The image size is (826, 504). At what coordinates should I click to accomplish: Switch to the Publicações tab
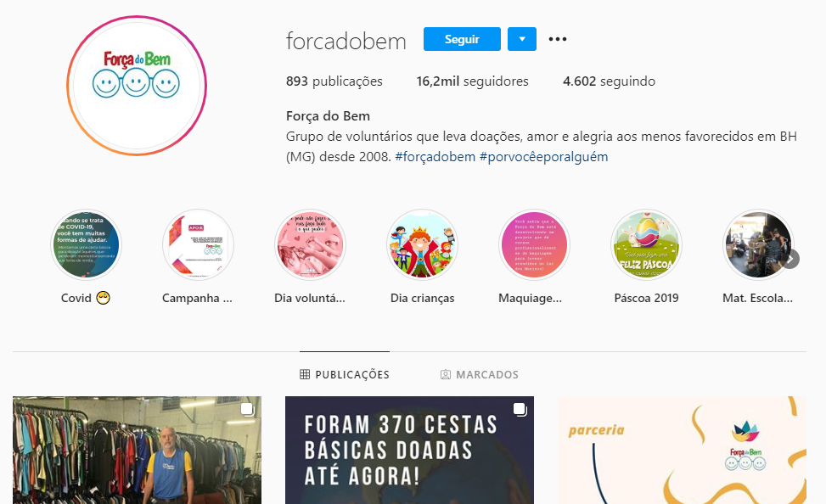pyautogui.click(x=345, y=374)
